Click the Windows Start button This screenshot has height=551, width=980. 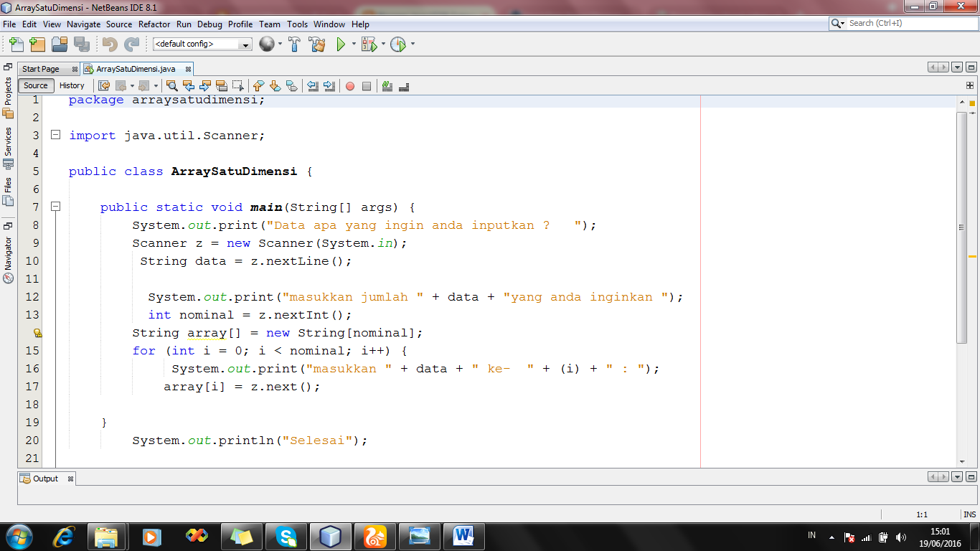[19, 536]
